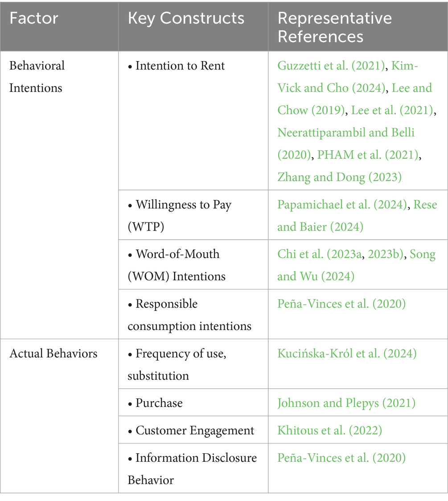Open the Khitous et al. (2022) citation
The height and width of the screenshot is (501, 448).
329,431
